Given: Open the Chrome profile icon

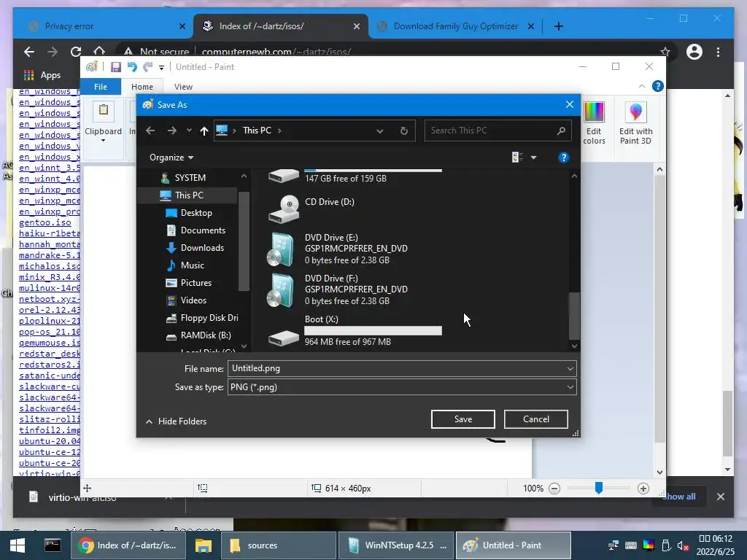Looking at the screenshot, I should pos(694,52).
